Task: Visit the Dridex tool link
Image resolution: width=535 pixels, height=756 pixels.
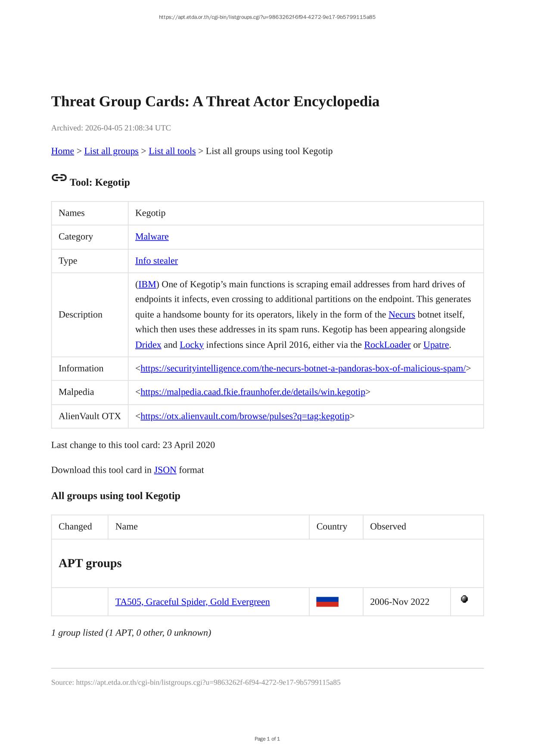Action: click(x=148, y=345)
